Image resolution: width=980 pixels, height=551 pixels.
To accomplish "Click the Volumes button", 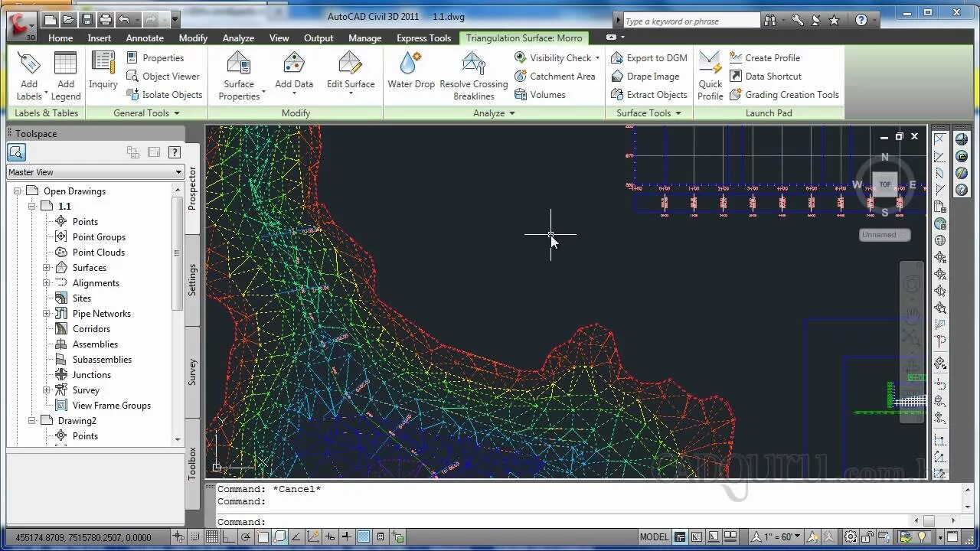I will (541, 95).
